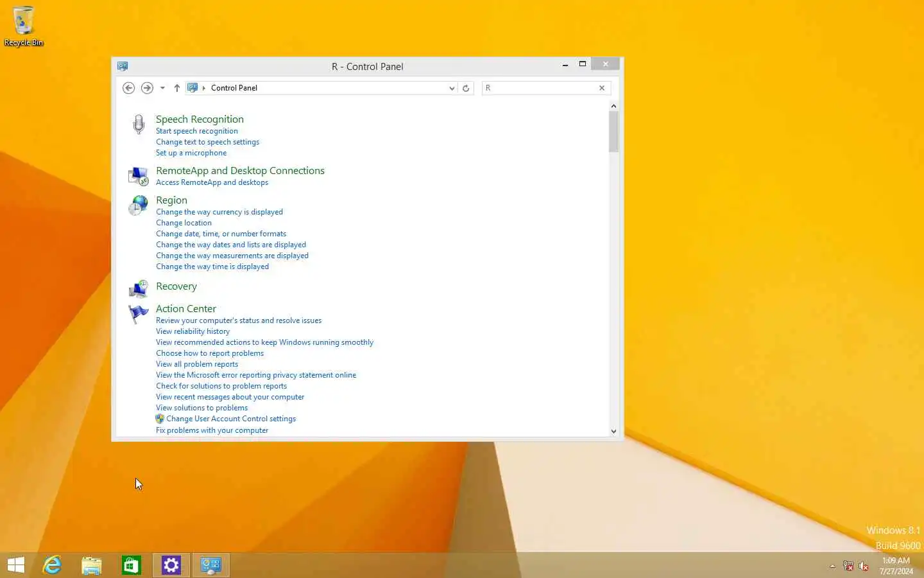
Task: Show hidden tray icons
Action: [x=832, y=566]
